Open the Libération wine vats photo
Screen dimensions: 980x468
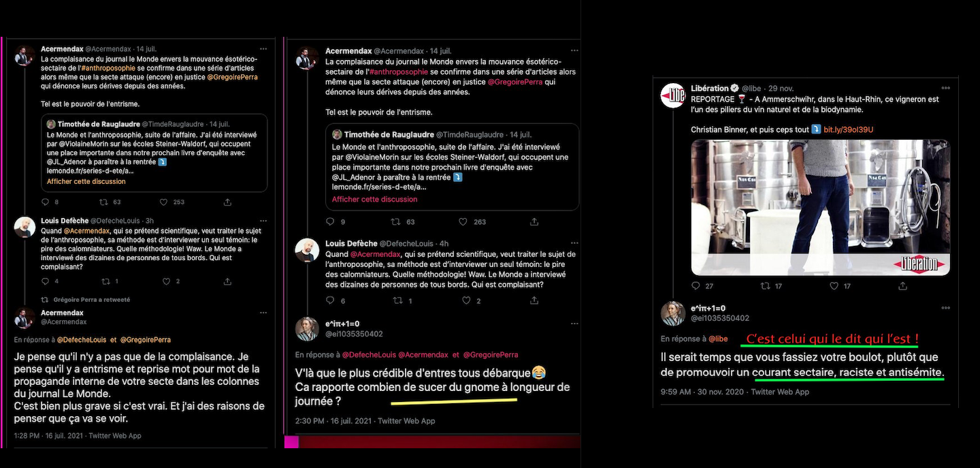[x=820, y=206]
